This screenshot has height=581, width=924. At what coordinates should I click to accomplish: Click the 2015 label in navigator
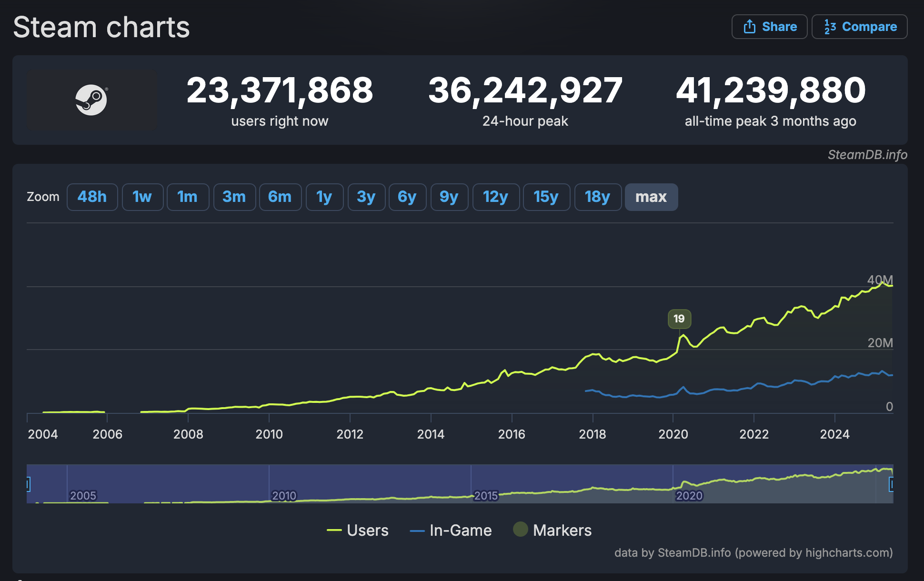486,496
